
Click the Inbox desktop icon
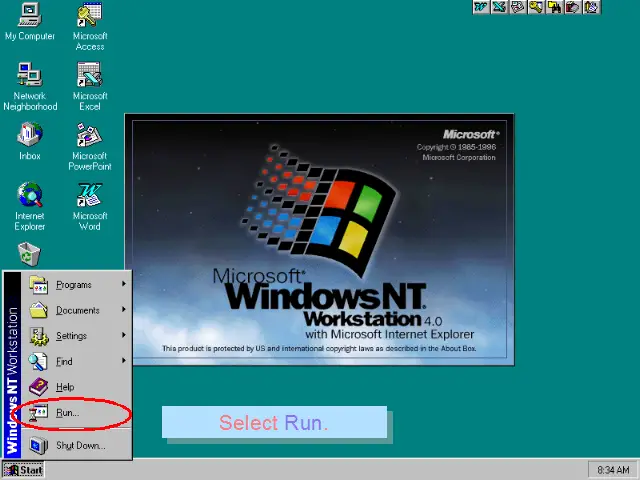30,141
